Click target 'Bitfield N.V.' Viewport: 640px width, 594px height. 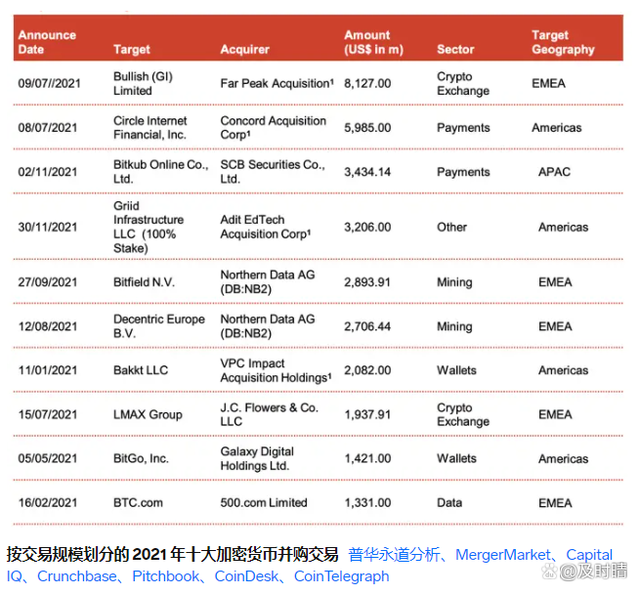point(144,282)
